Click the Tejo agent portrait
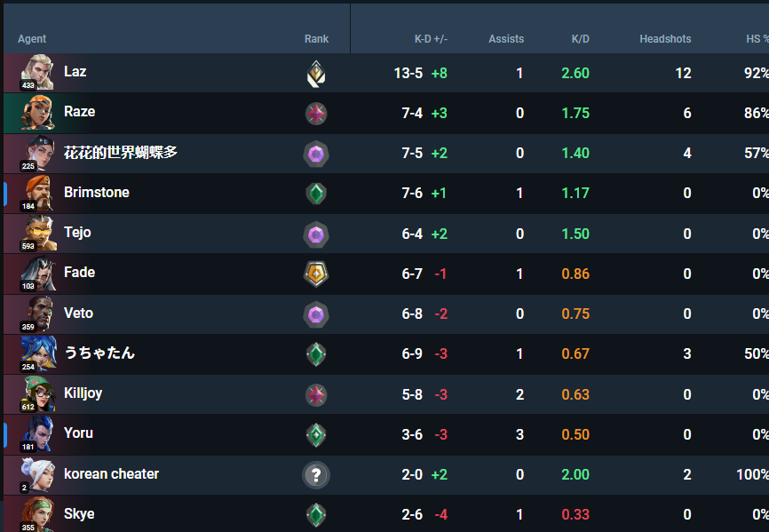The image size is (769, 532). [39, 233]
